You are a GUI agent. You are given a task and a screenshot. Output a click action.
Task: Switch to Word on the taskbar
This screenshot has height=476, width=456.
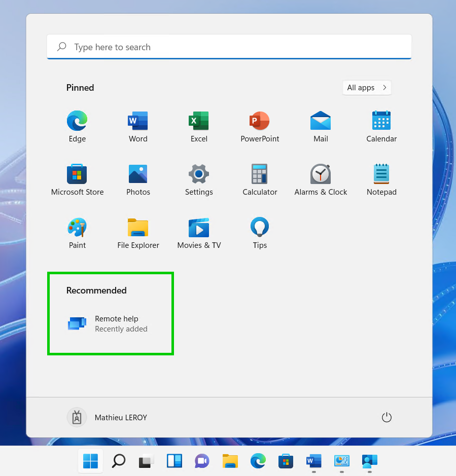coord(314,461)
